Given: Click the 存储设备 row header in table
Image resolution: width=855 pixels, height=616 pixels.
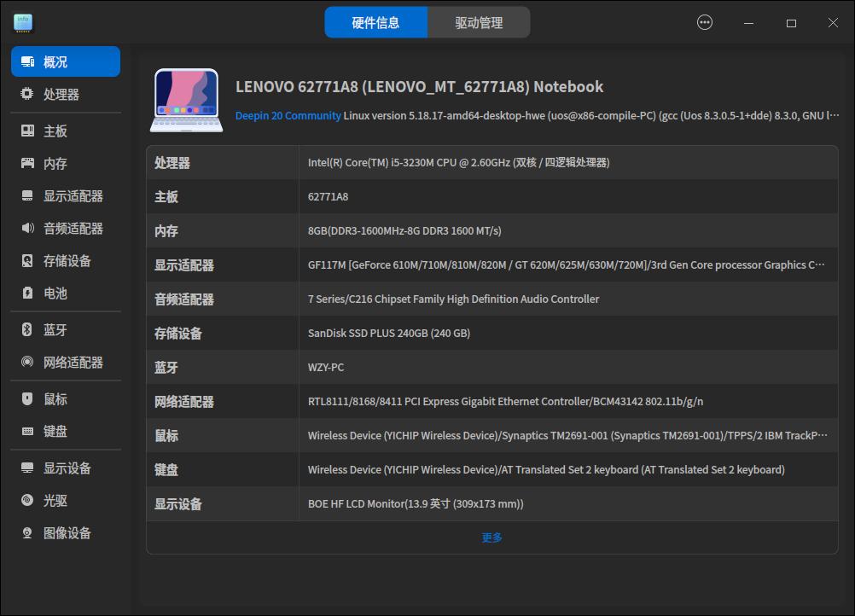Looking at the screenshot, I should [178, 333].
